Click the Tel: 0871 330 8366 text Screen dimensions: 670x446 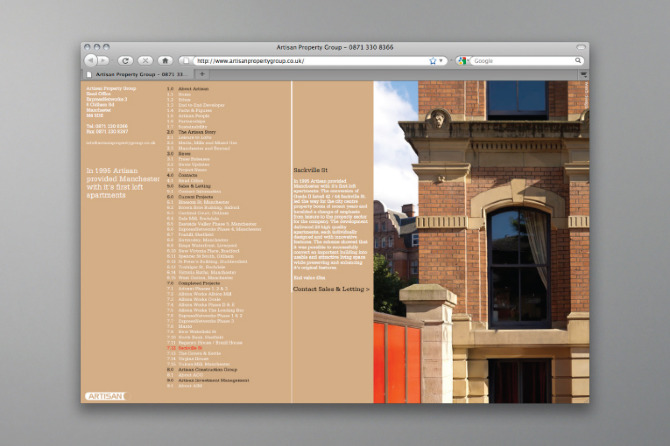coord(107,126)
